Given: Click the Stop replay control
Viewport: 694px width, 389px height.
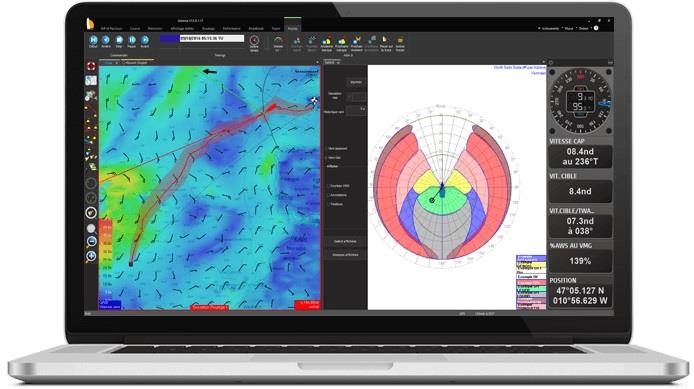Looking at the screenshot, I should coord(119,40).
